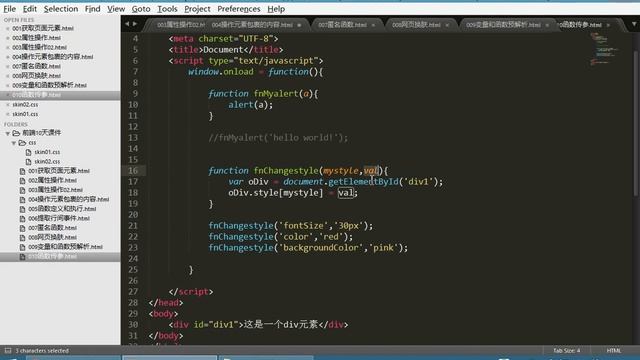Click file icon of 002属性操作.html in tree

[22, 180]
